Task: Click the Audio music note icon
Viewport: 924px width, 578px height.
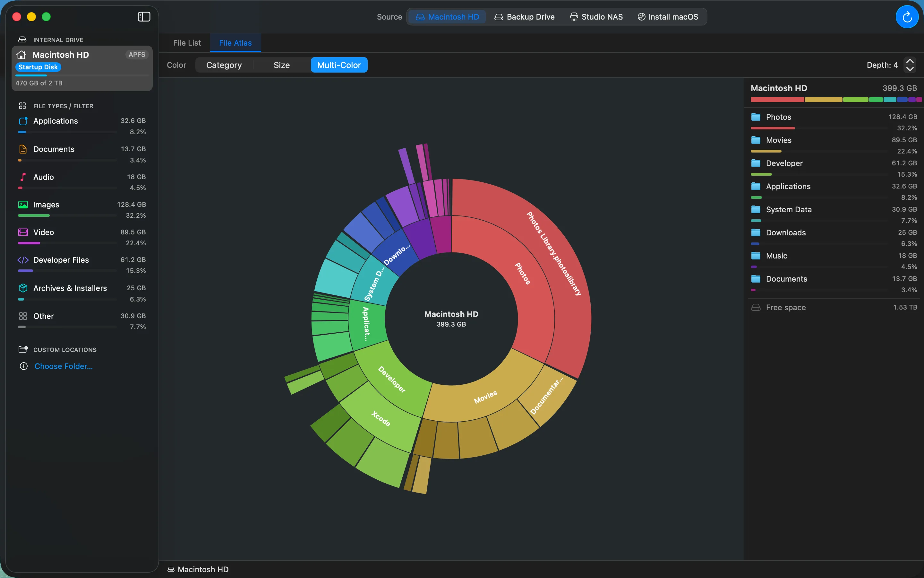Action: [x=23, y=177]
